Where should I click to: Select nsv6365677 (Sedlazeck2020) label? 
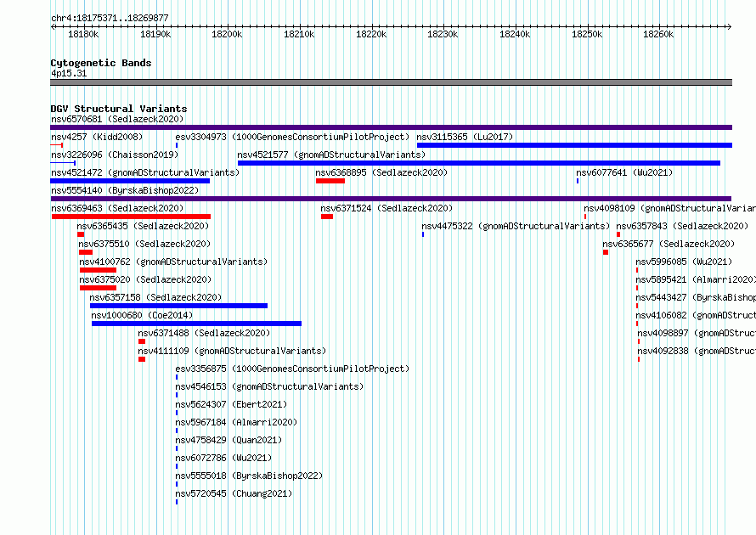point(669,244)
